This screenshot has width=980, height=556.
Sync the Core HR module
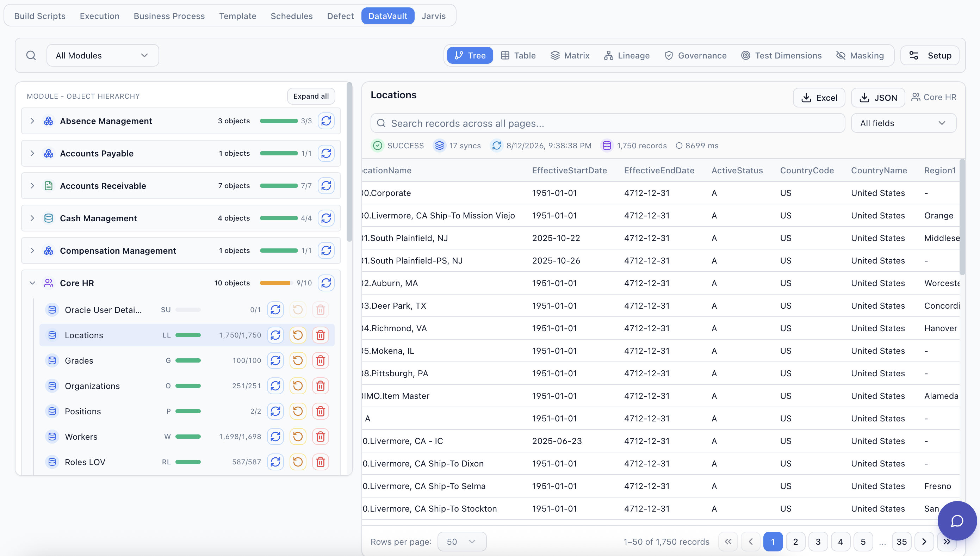point(326,283)
